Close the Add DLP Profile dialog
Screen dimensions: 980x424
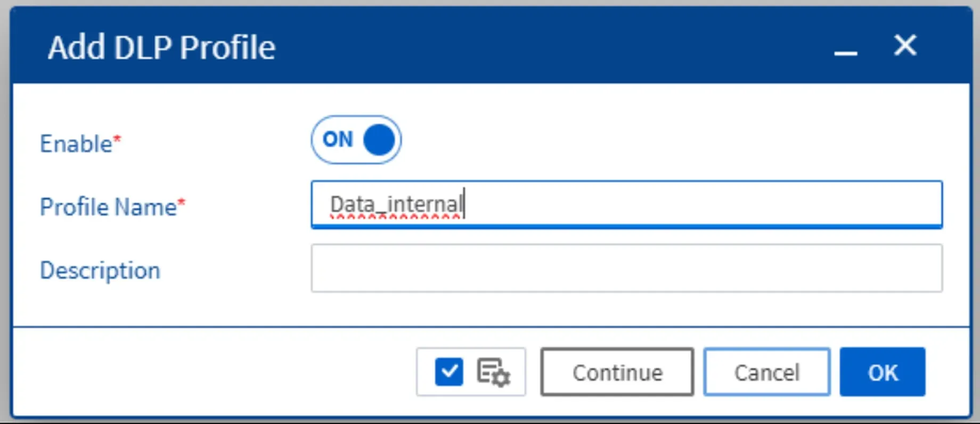click(905, 45)
